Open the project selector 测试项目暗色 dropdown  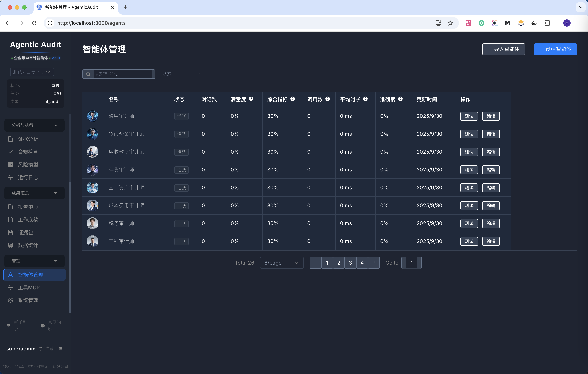(32, 72)
